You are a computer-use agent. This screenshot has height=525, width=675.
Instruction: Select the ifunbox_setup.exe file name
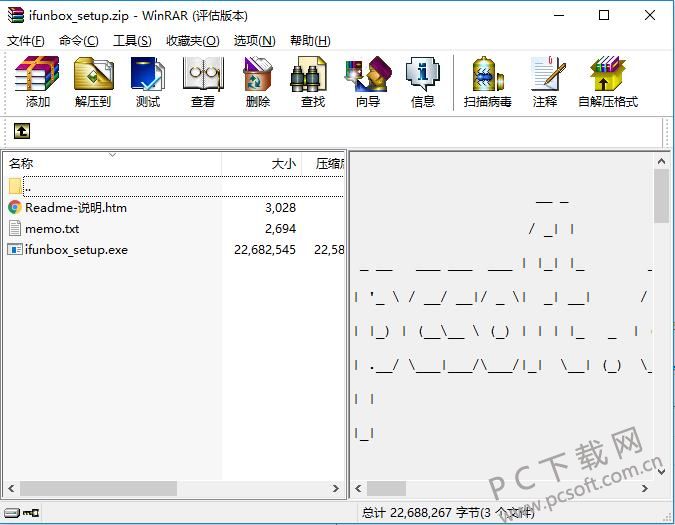tap(76, 250)
